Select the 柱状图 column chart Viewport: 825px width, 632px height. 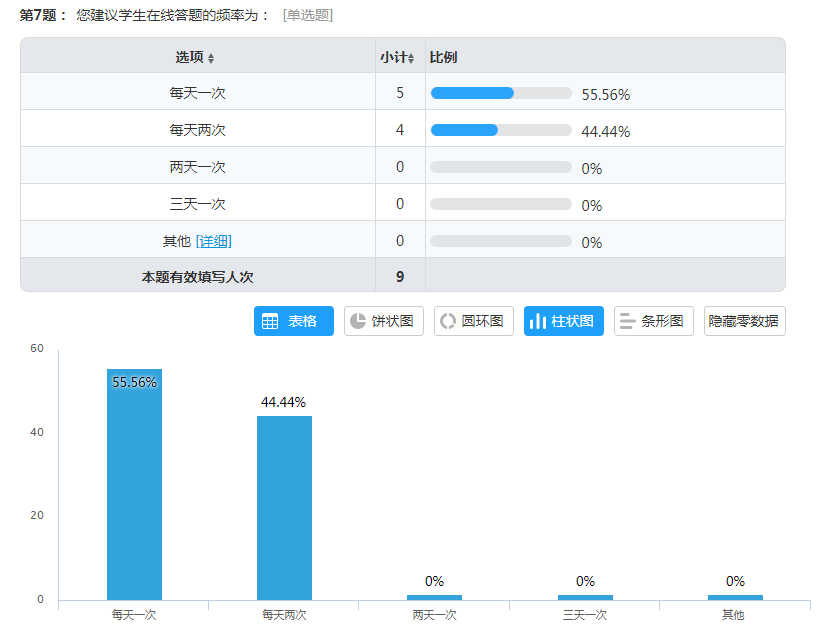point(564,321)
